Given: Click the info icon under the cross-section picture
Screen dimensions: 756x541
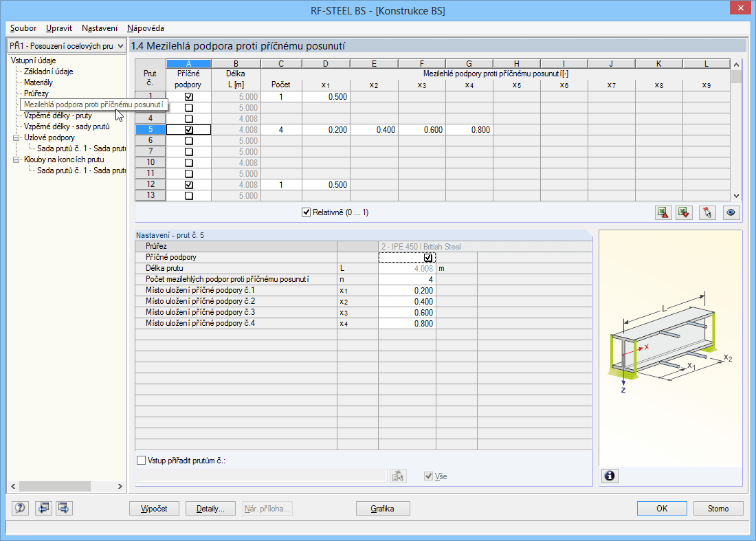Looking at the screenshot, I should [x=610, y=476].
